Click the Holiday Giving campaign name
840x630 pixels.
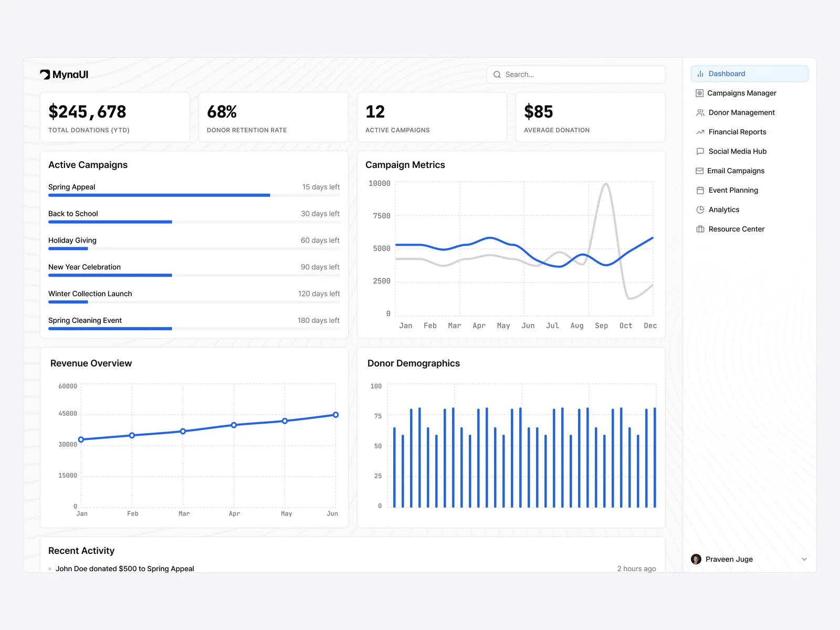point(72,240)
